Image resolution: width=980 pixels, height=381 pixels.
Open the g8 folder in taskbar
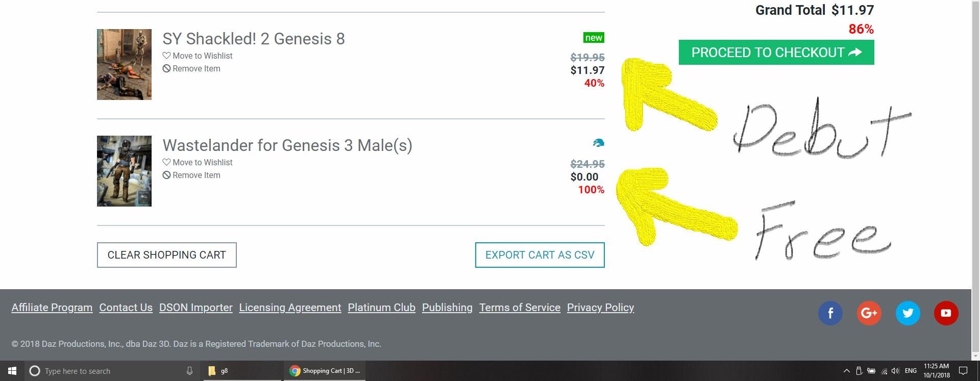tap(218, 371)
